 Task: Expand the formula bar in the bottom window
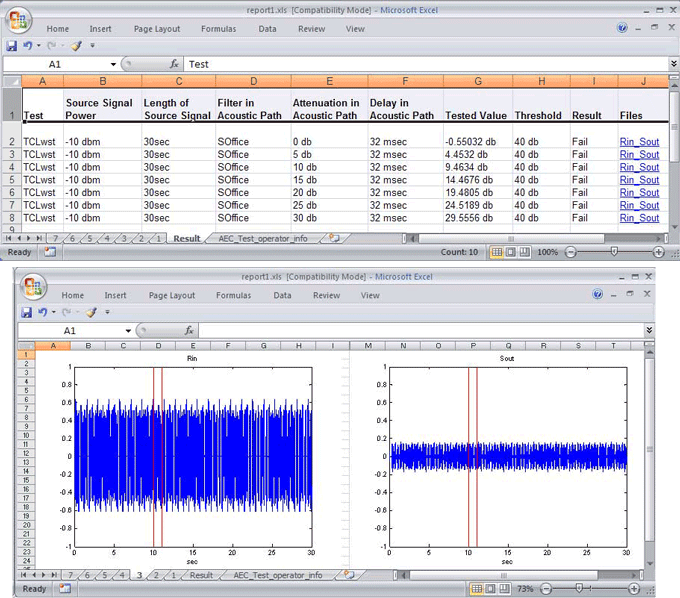(x=649, y=330)
